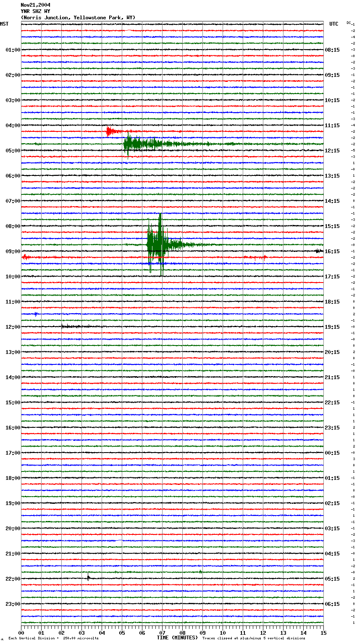Click the 23:15 UTC hour label
This screenshot has height=644, width=357.
tap(332, 428)
